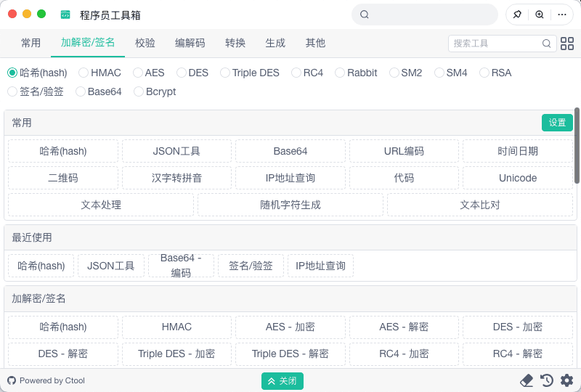Open the three-dots more options menu
This screenshot has height=392, width=581.
coord(561,15)
